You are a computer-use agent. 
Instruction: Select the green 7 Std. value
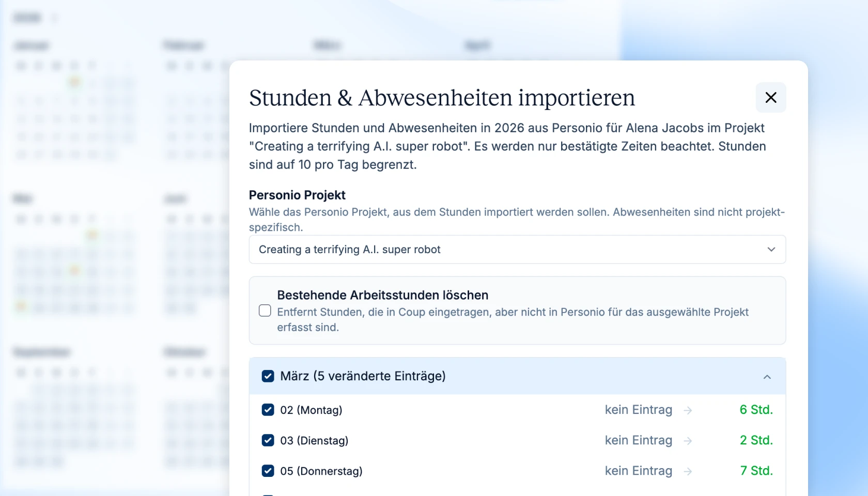pyautogui.click(x=756, y=471)
